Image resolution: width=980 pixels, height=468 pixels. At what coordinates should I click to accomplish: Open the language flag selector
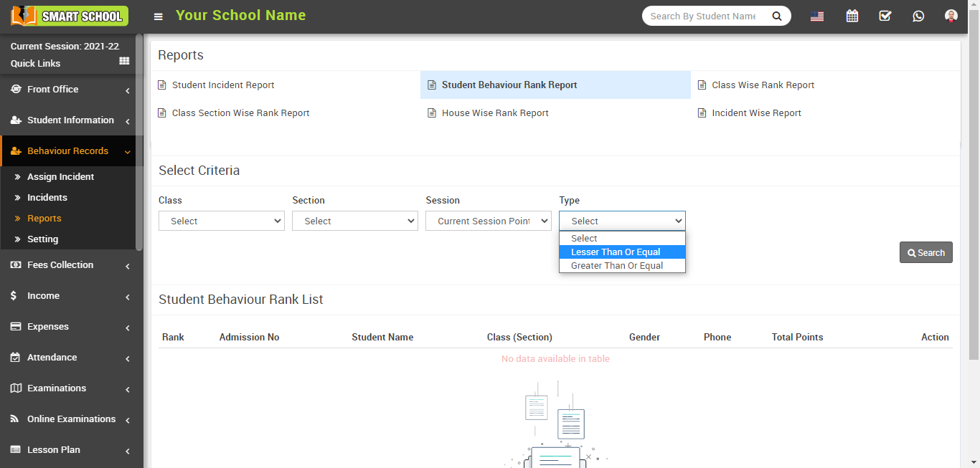(816, 16)
